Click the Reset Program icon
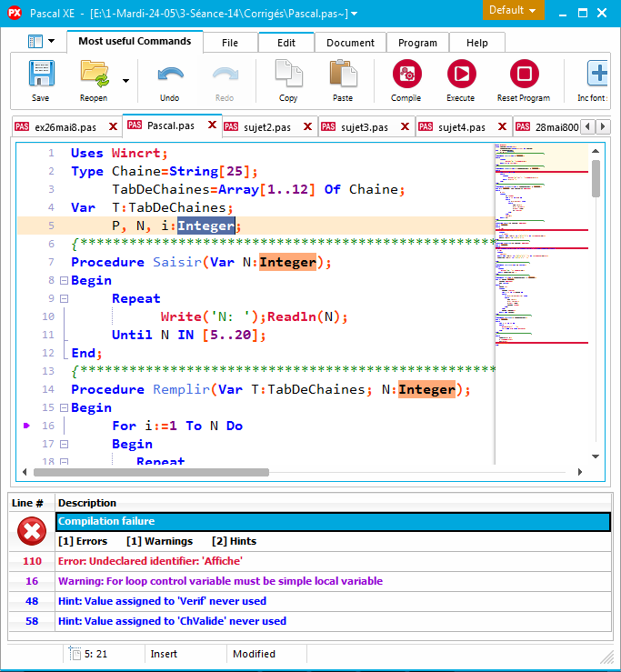This screenshot has width=621, height=672. 524,75
